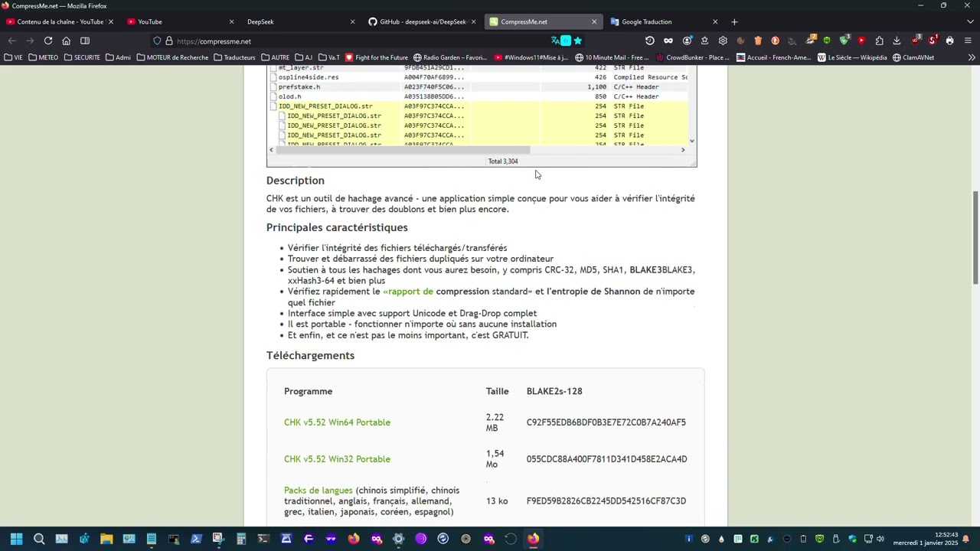Open the SECURITE bookmarks folder
The image size is (980, 551).
(x=82, y=57)
